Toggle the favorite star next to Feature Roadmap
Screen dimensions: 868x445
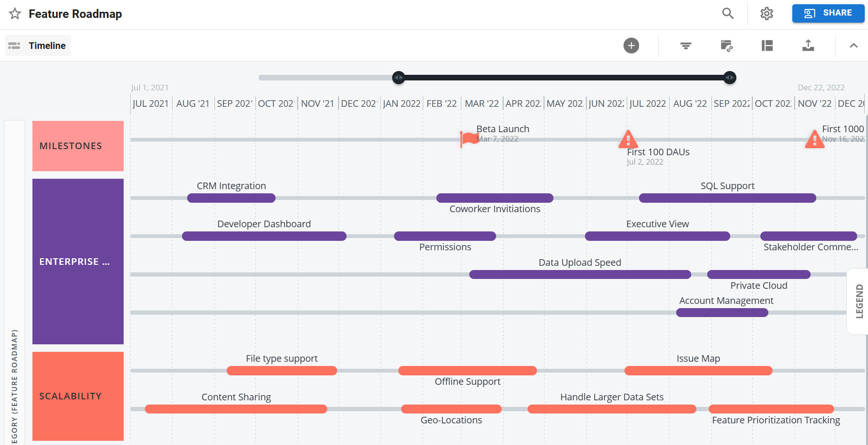pos(15,14)
